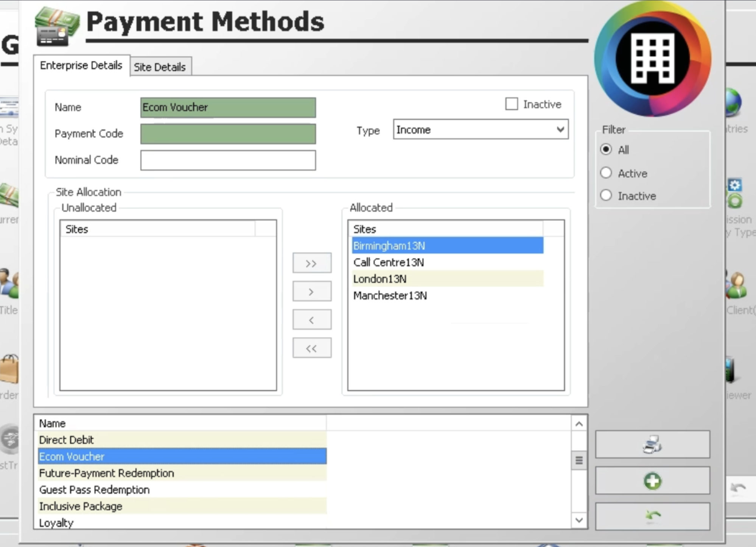The image size is (756, 547).
Task: Open the Type Income dropdown
Action: click(481, 130)
